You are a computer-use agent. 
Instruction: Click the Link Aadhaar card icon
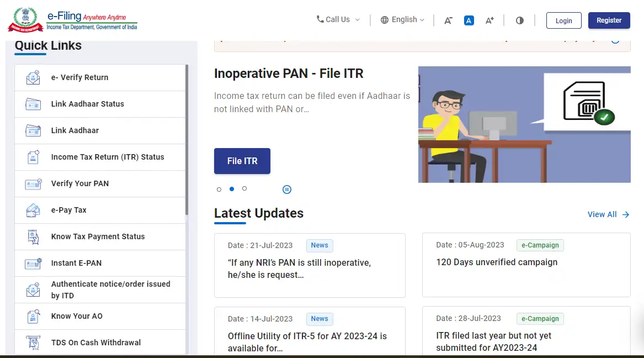coord(33,130)
